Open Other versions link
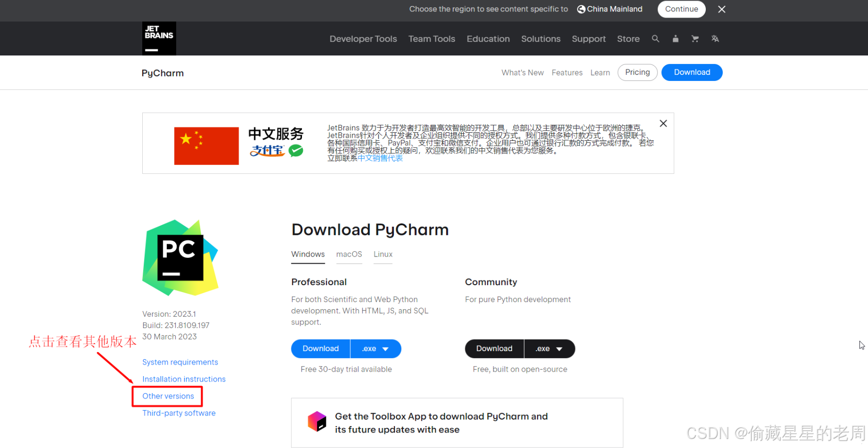Screen dimensions: 868x448 click(168, 396)
